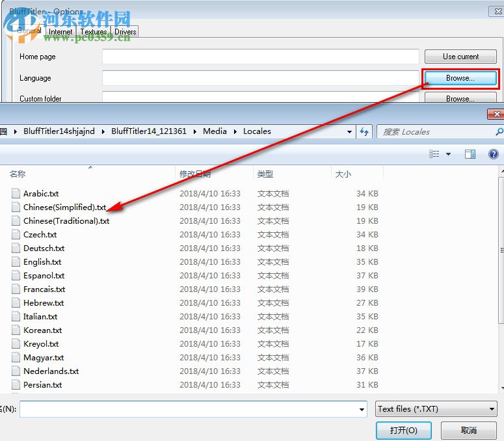Click the Media breadcrumb folder
This screenshot has height=441, width=504.
point(215,131)
